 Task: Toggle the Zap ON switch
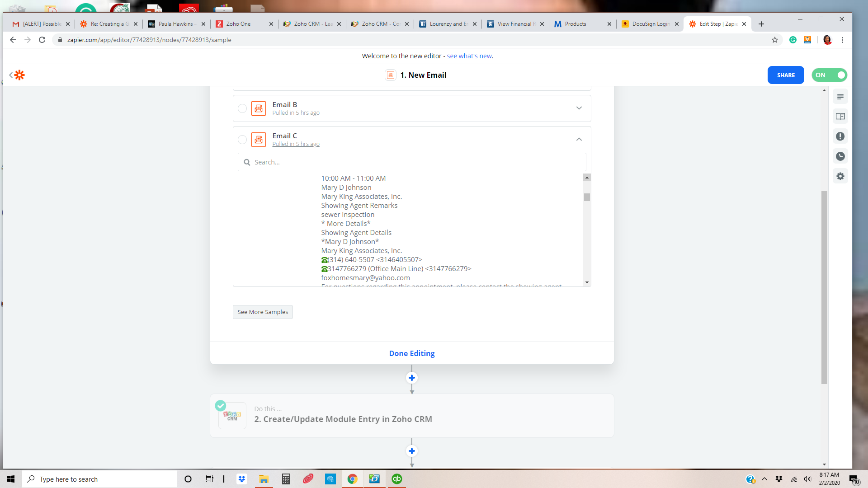coord(829,75)
